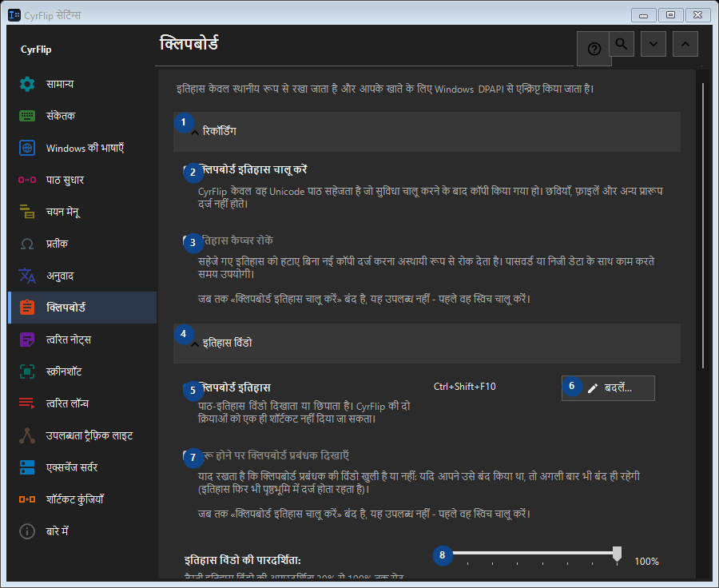Click the CyrFlip name above the sidebar

(36, 50)
